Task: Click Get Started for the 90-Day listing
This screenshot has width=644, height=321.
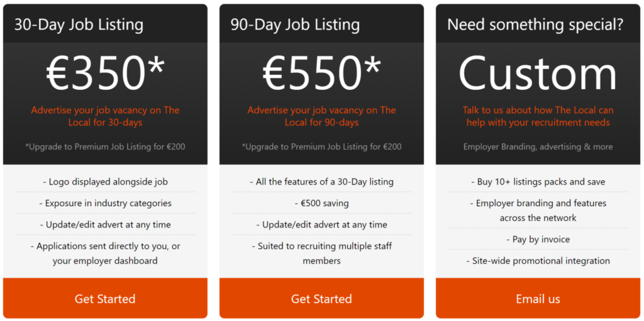Action: pos(321,298)
